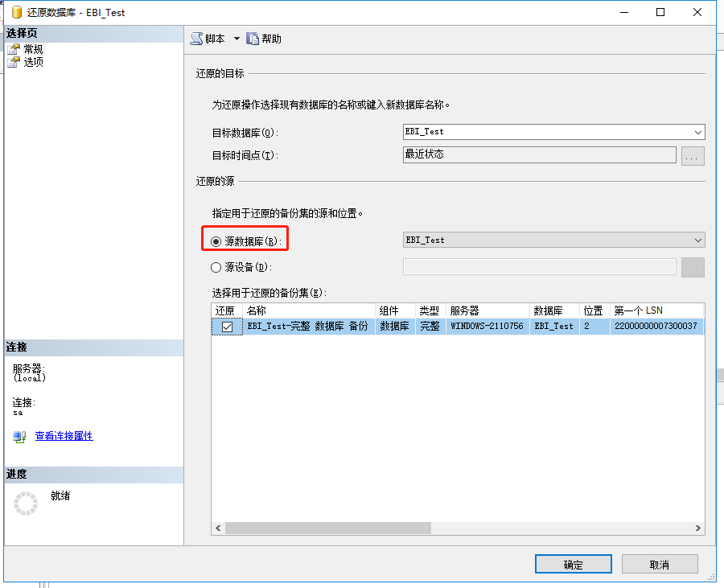The height and width of the screenshot is (588, 724).
Task: Open the 查看连接属性 link
Action: [x=64, y=437]
